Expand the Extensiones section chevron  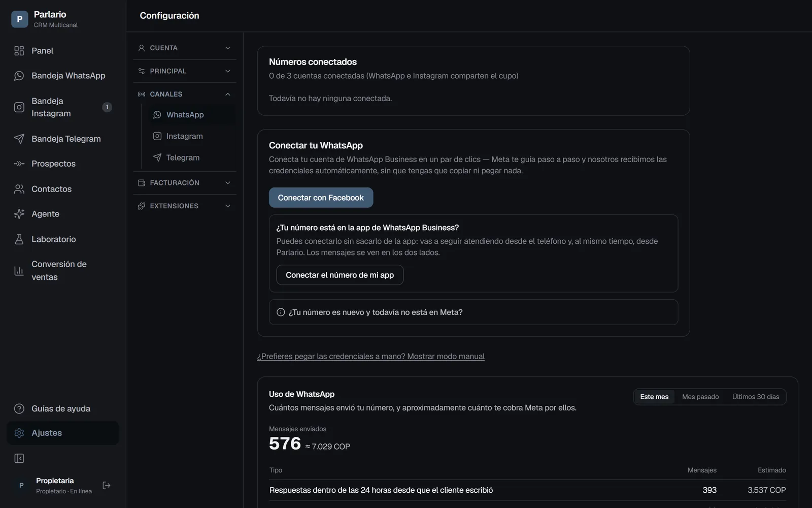[228, 206]
